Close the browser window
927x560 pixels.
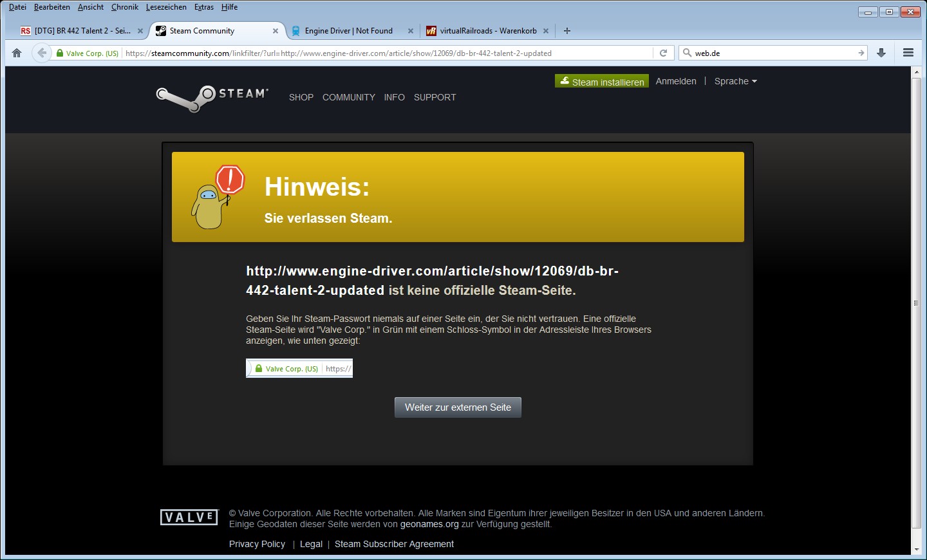910,12
